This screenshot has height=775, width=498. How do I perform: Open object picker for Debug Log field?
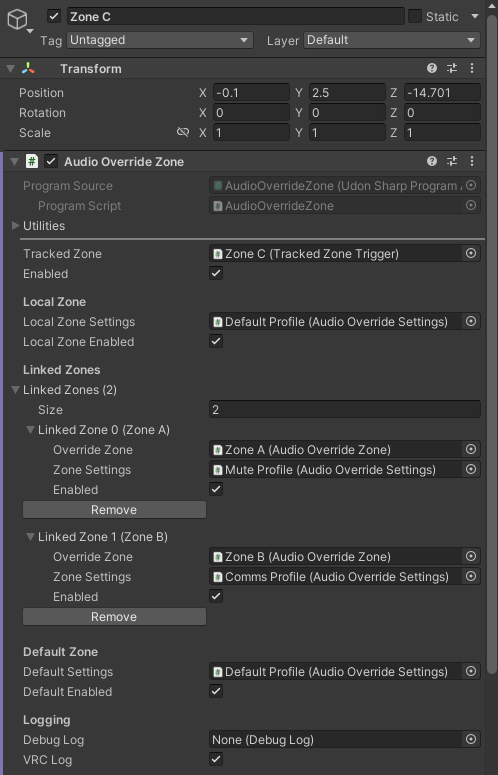coord(471,739)
